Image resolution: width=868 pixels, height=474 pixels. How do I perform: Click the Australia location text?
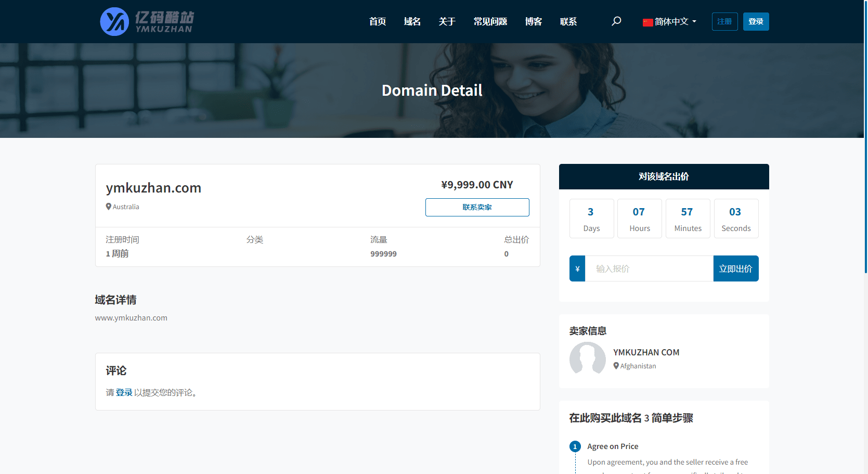point(126,207)
